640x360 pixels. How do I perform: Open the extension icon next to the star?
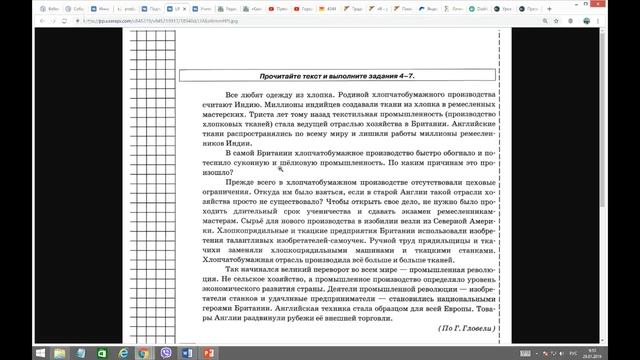pyautogui.click(x=571, y=21)
